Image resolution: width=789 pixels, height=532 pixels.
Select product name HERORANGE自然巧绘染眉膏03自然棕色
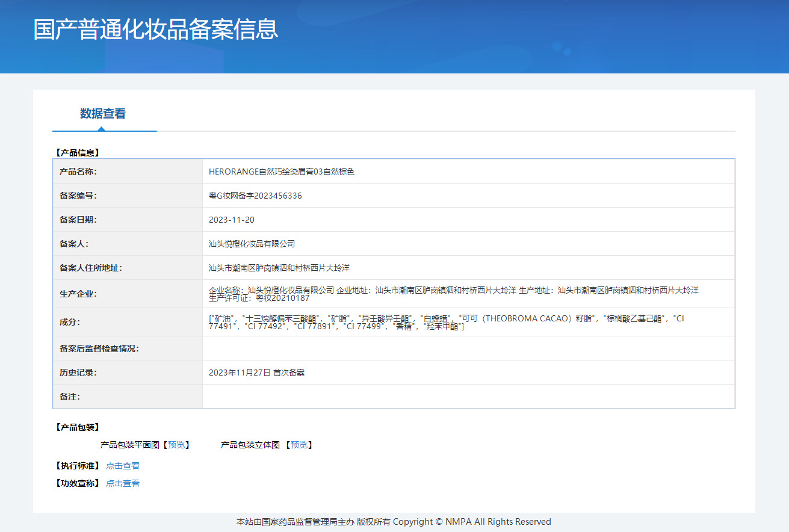[282, 172]
